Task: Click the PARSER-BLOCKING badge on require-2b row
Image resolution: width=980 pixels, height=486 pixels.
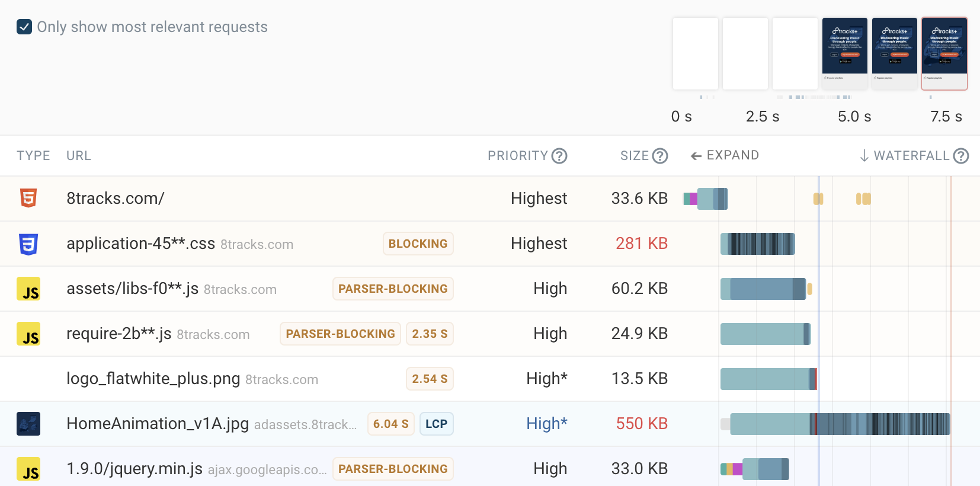Action: point(340,334)
